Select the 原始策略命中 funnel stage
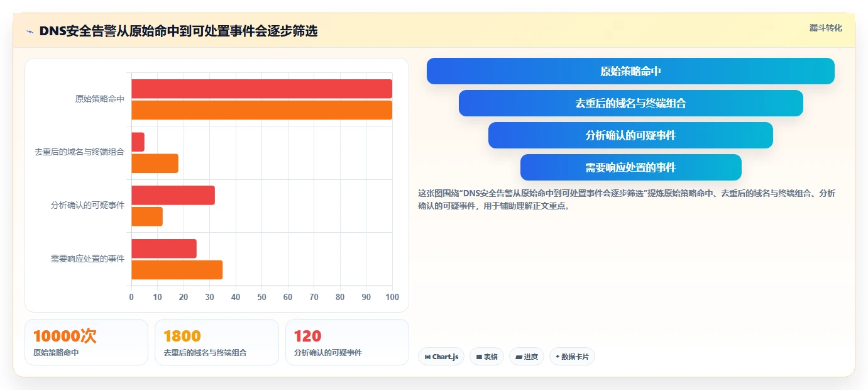This screenshot has height=390, width=868. (x=630, y=71)
